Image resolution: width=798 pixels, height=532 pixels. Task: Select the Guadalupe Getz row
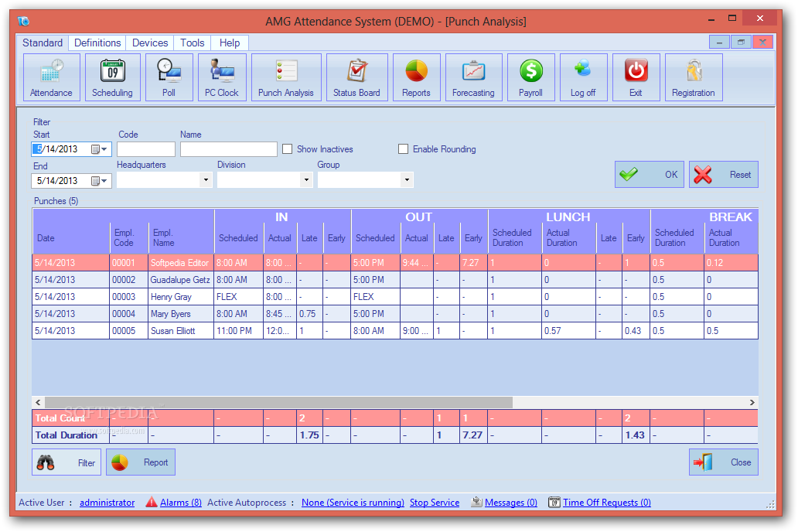395,279
